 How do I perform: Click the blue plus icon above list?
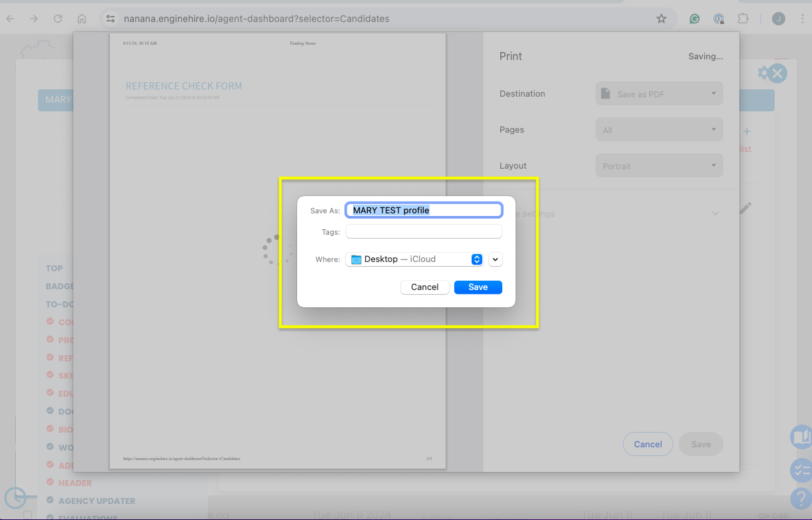point(747,132)
